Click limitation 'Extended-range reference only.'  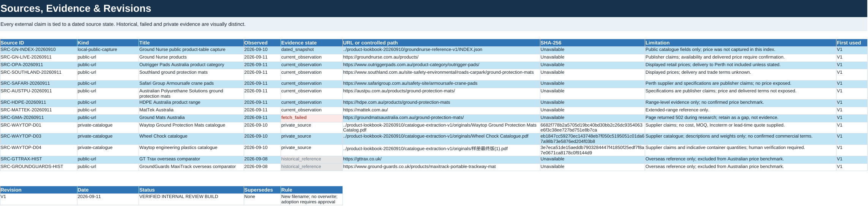[740, 110]
